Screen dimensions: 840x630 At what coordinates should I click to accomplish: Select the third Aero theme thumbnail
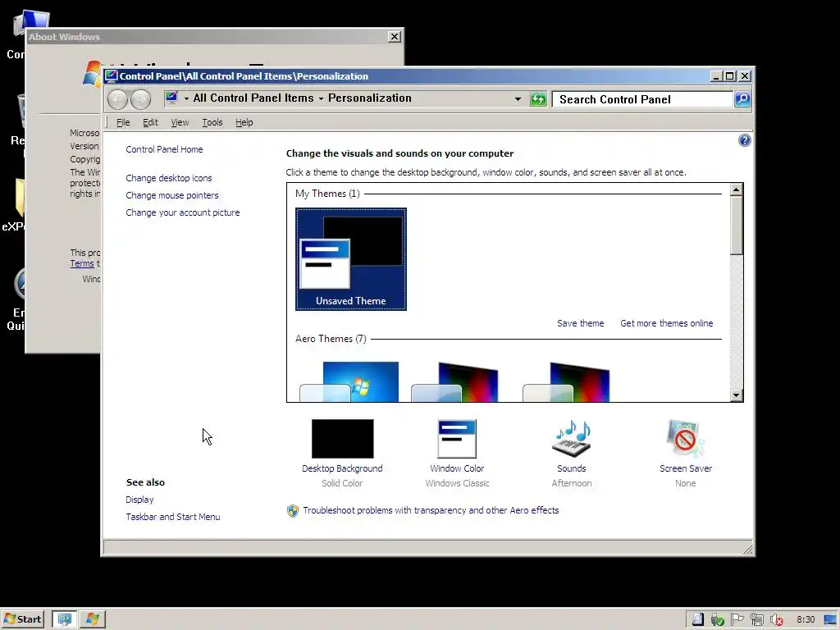(566, 381)
